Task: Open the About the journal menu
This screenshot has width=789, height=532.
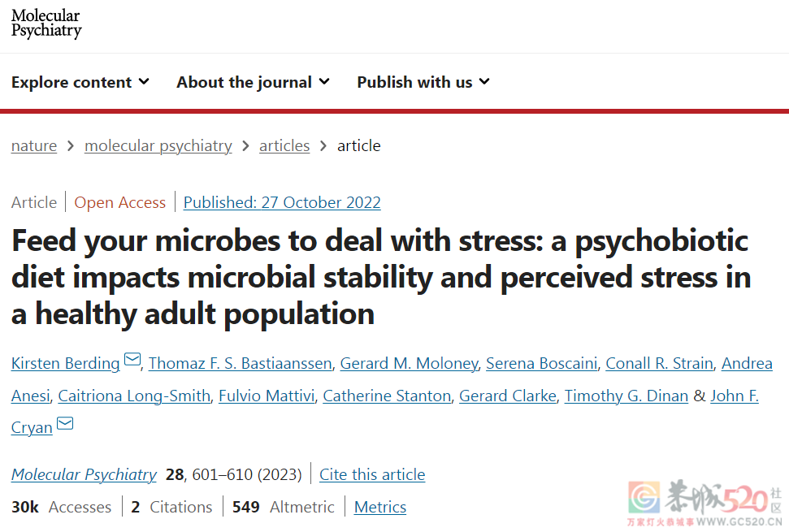Action: point(253,82)
